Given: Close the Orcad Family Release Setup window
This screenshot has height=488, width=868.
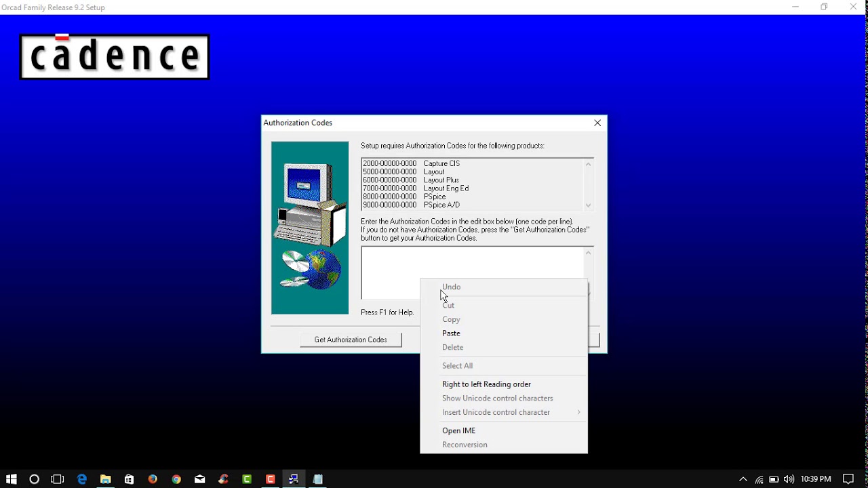Looking at the screenshot, I should tap(853, 7).
